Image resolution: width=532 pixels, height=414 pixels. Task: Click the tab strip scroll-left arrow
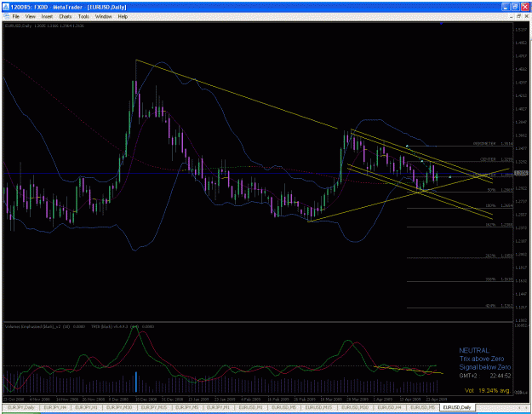[x=519, y=407]
